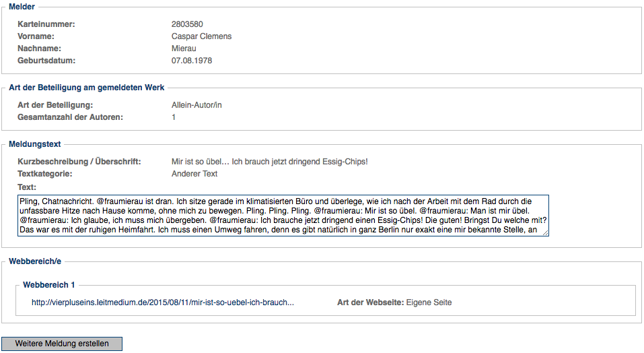Click the 'Meldungstext' section heading
The height and width of the screenshot is (353, 644).
(35, 144)
